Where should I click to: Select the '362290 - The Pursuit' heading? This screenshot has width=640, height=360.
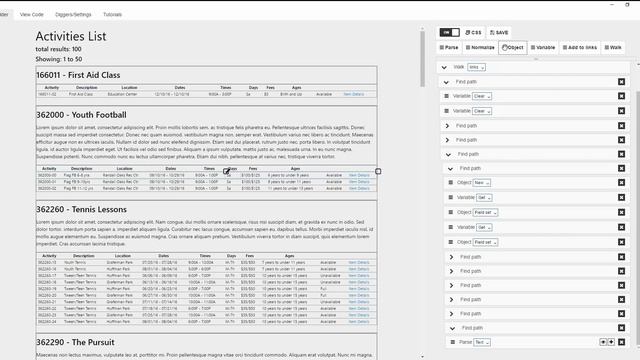(x=75, y=342)
